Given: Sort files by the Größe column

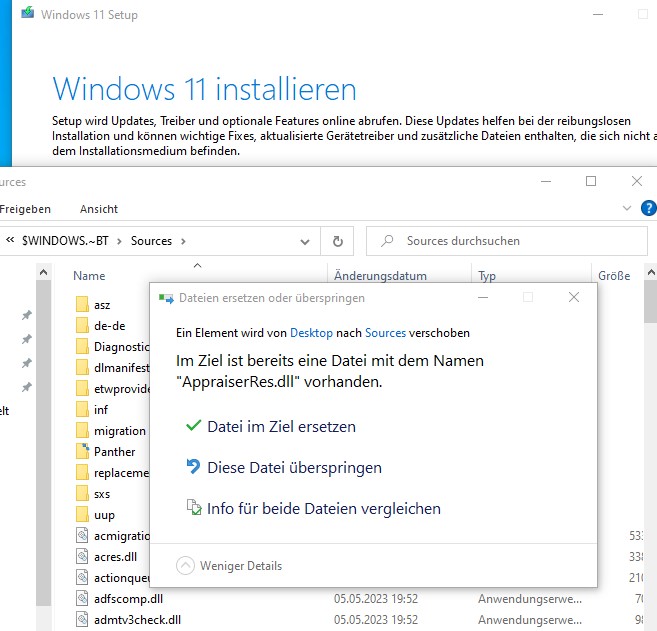Looking at the screenshot, I should pyautogui.click(x=614, y=276).
